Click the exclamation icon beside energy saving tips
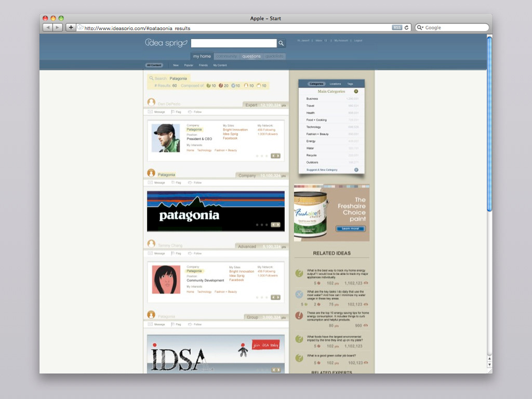Image resolution: width=532 pixels, height=399 pixels. pyautogui.click(x=299, y=315)
